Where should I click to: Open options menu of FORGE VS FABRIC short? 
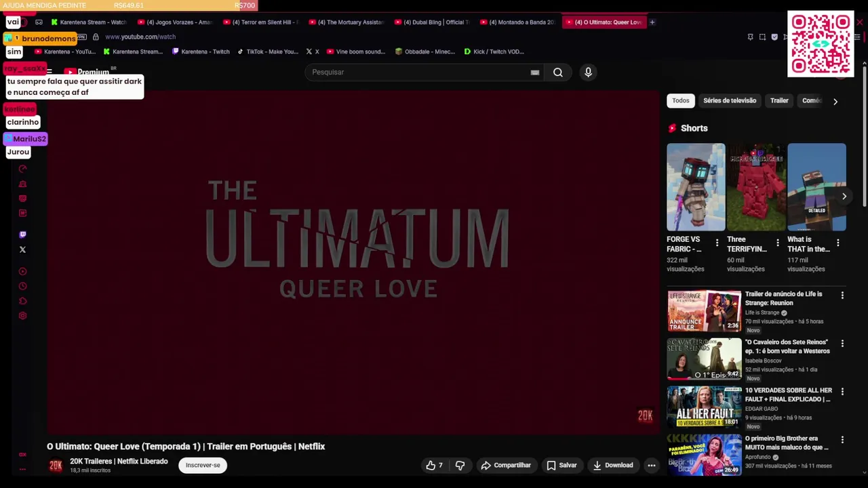pos(717,243)
